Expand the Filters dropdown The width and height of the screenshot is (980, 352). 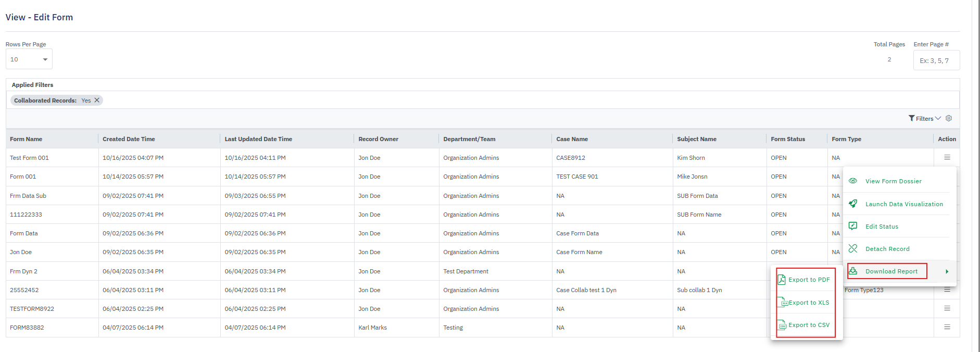pos(925,118)
